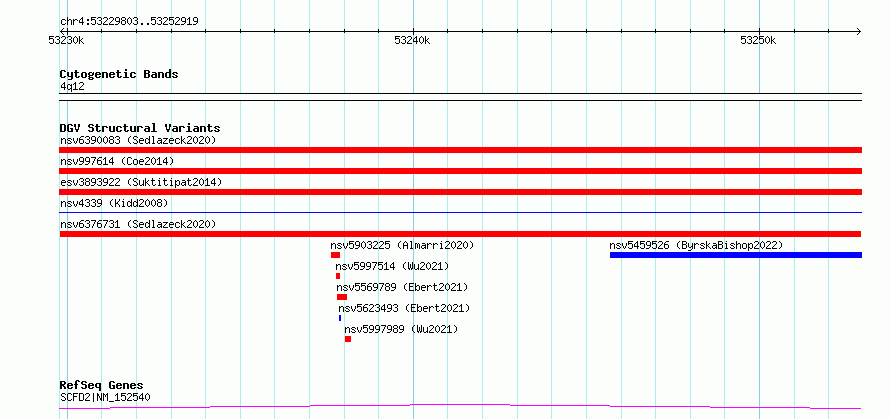Click the left arrowhead of the ruler
The width and height of the screenshot is (890, 419).
[63, 31]
